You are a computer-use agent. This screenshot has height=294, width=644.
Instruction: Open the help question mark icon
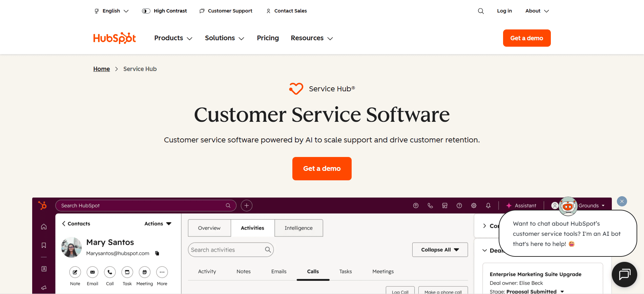click(x=459, y=205)
